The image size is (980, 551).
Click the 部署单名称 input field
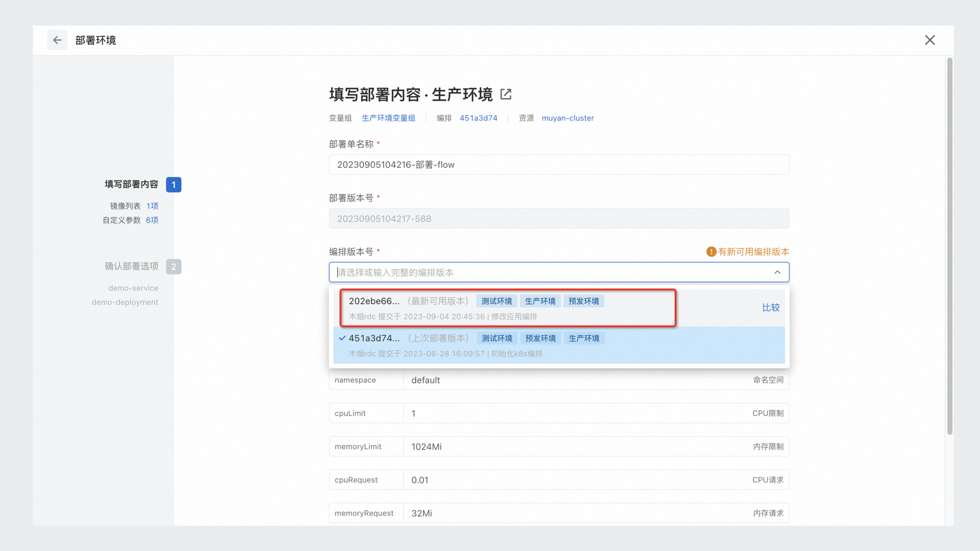point(559,164)
